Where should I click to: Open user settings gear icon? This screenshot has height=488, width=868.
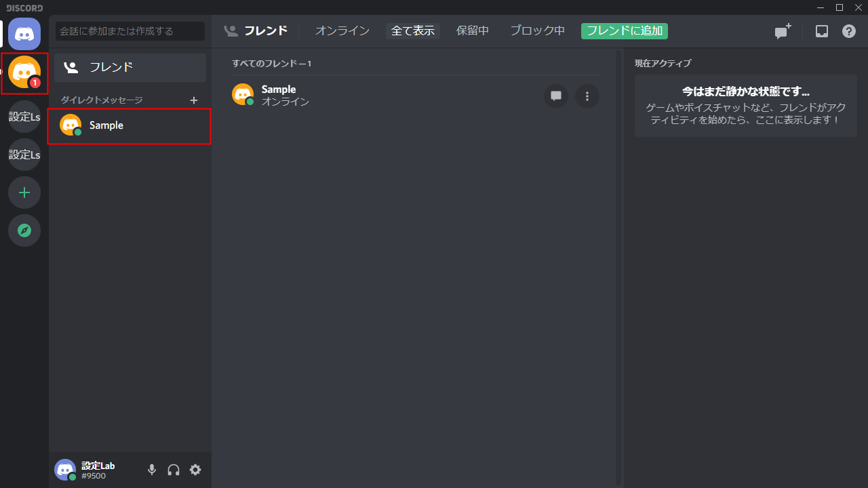(195, 470)
